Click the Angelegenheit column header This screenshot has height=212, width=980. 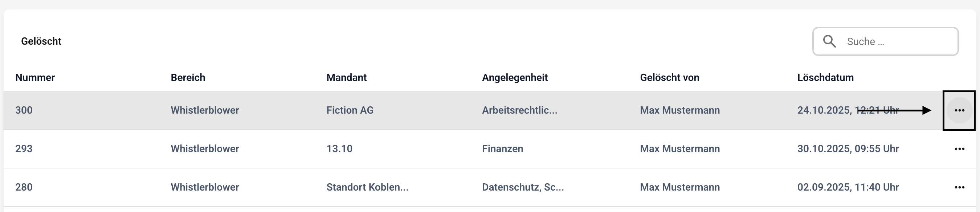515,78
